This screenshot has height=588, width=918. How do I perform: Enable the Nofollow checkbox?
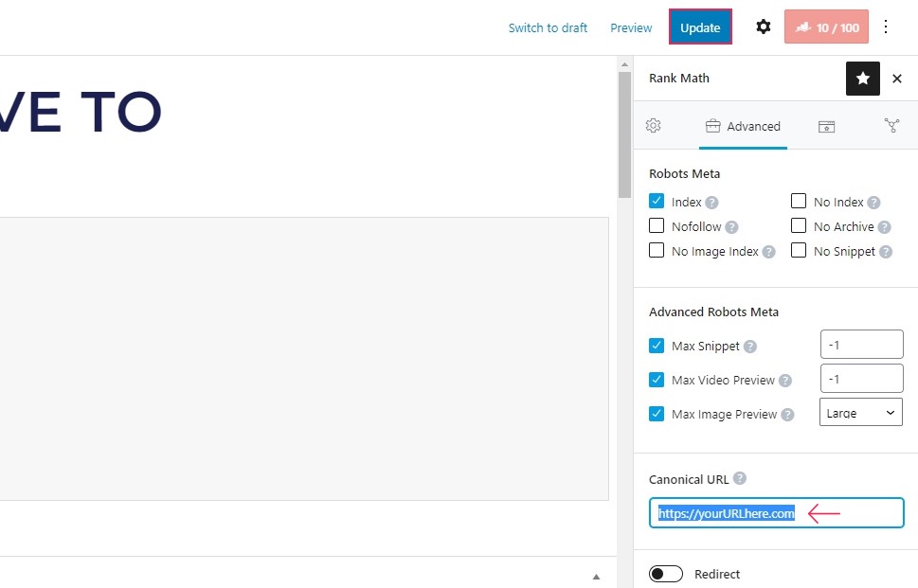click(x=657, y=226)
